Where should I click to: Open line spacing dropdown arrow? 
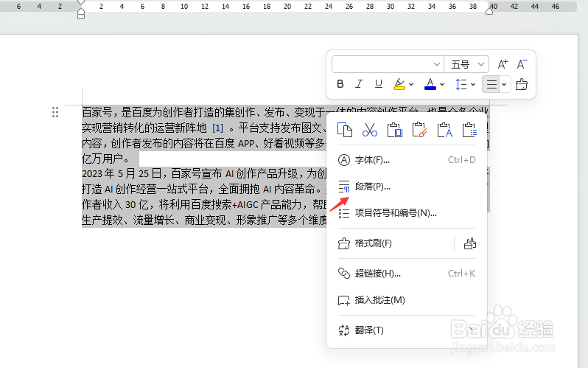[473, 85]
